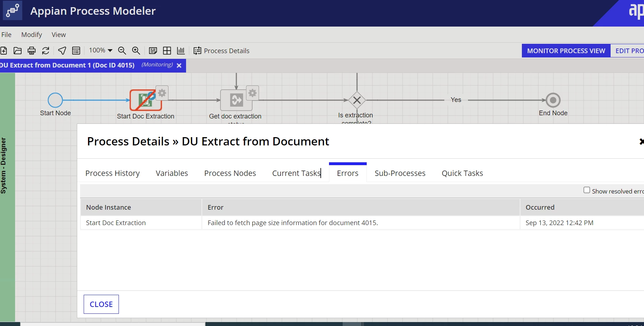Image resolution: width=644 pixels, height=326 pixels.
Task: Click the gear badge on Start Doc Extraction
Action: (x=162, y=93)
